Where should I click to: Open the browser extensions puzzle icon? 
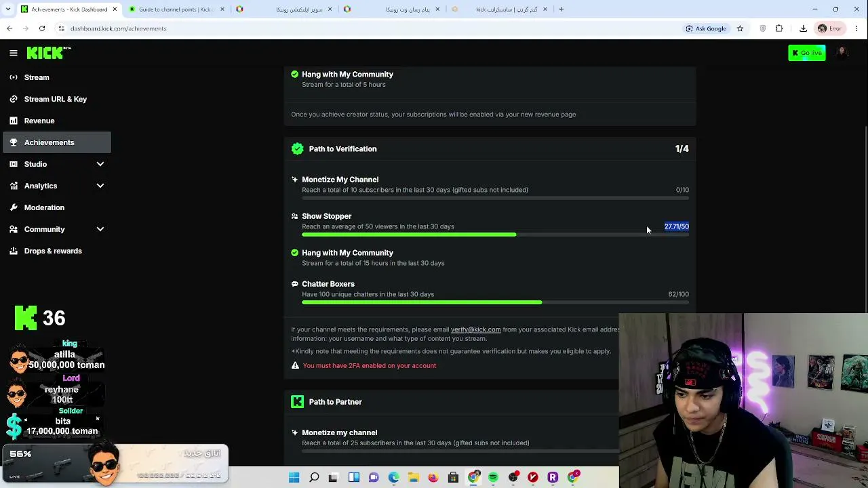(779, 28)
